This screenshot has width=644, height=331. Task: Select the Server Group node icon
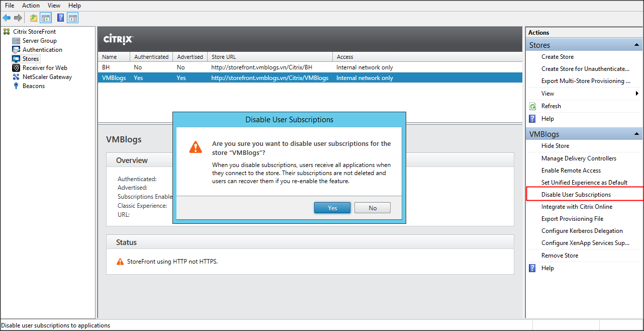pyautogui.click(x=16, y=41)
